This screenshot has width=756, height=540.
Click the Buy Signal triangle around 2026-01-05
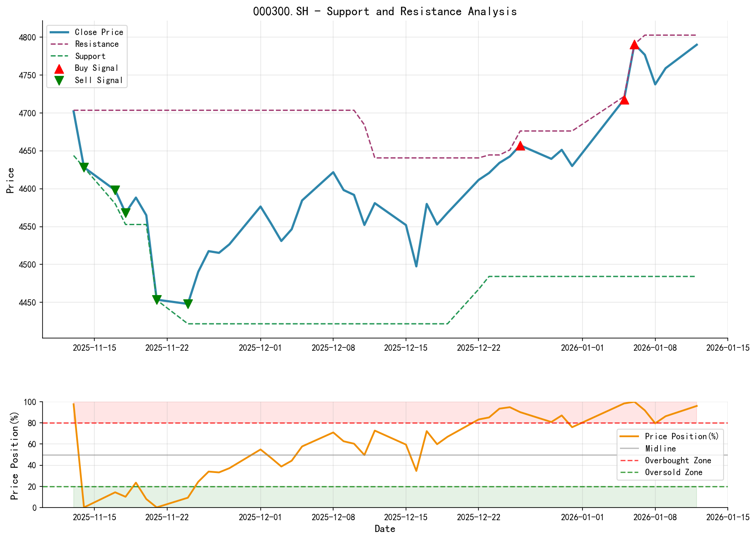[x=625, y=100]
